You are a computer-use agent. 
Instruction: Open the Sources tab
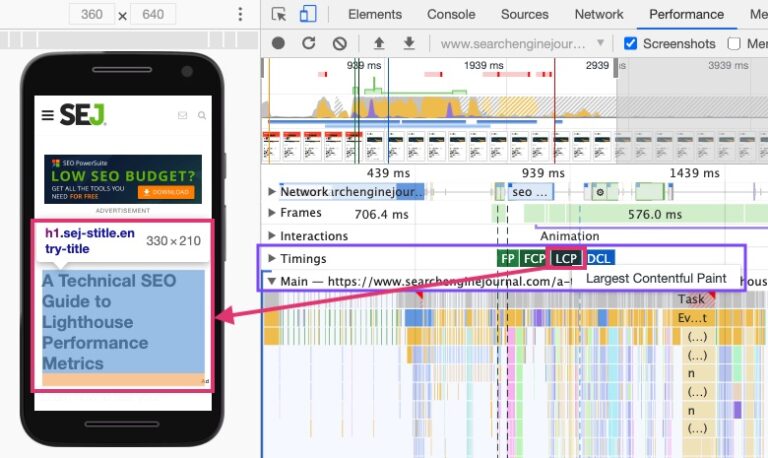coord(525,14)
